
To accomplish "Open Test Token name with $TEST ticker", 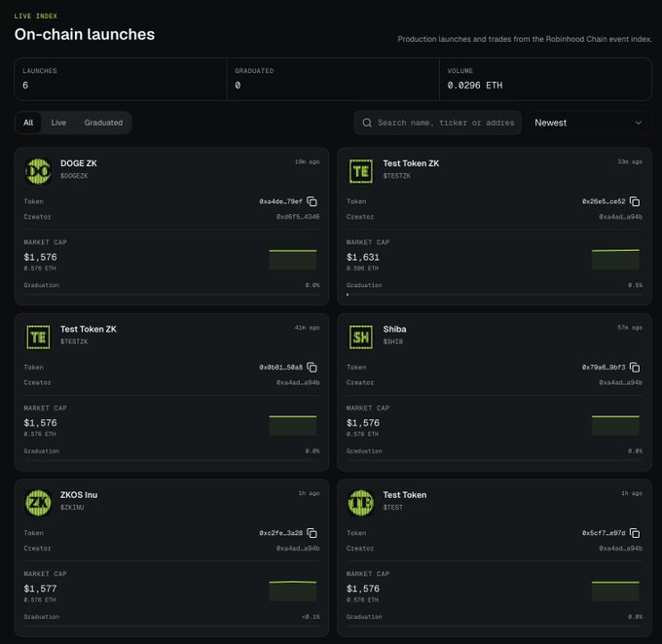I will (404, 495).
